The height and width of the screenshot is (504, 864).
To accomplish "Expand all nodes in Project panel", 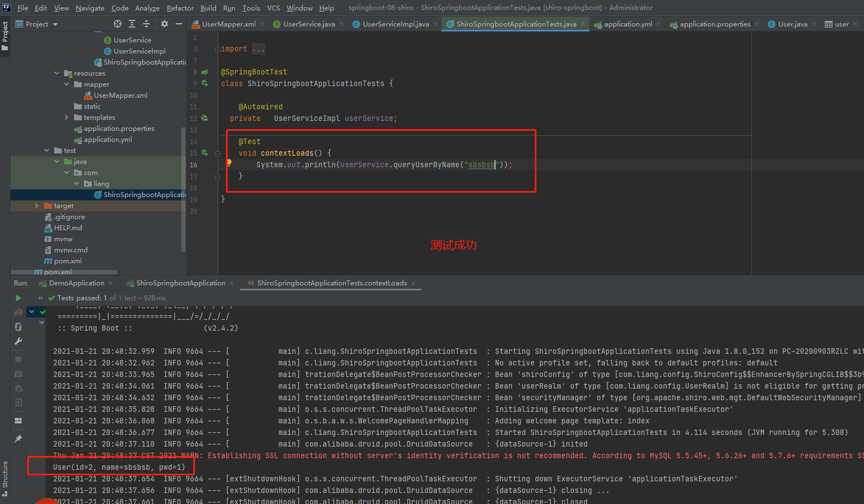I will coord(132,24).
